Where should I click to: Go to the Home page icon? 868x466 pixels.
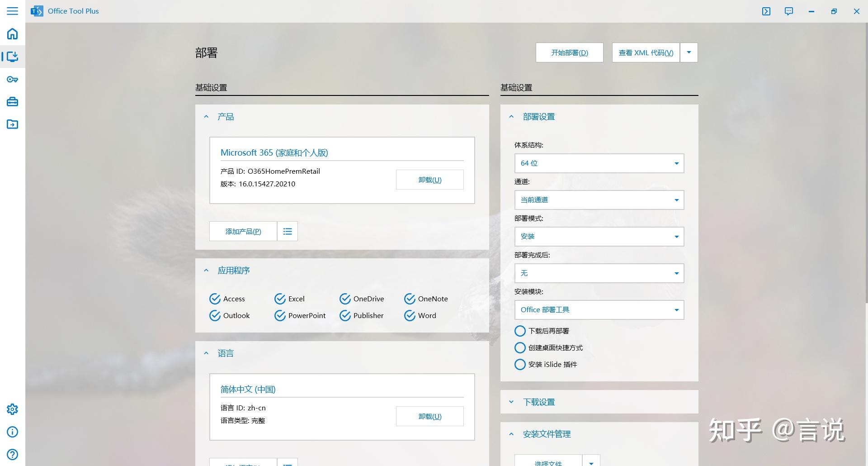point(12,34)
